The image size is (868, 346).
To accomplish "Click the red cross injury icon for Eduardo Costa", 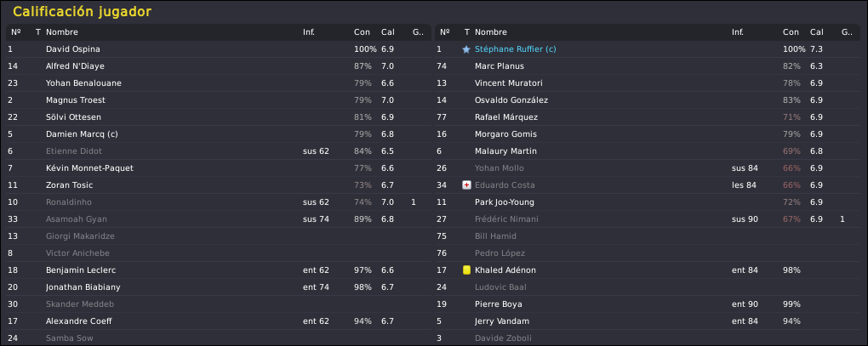I will pos(466,185).
